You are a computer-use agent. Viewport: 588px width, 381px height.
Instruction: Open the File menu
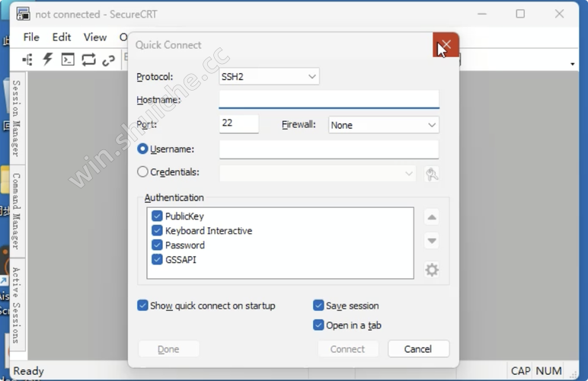31,37
